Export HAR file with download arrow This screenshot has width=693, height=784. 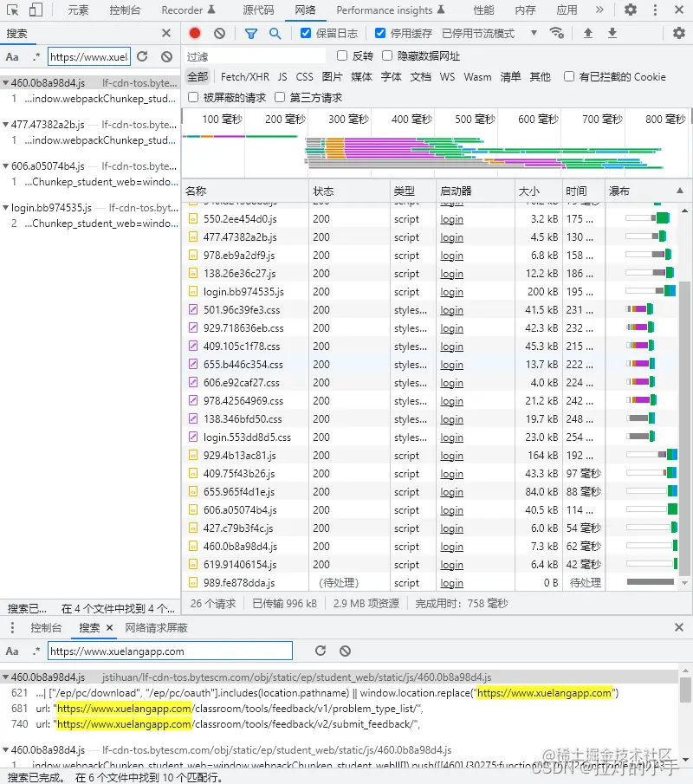[612, 33]
